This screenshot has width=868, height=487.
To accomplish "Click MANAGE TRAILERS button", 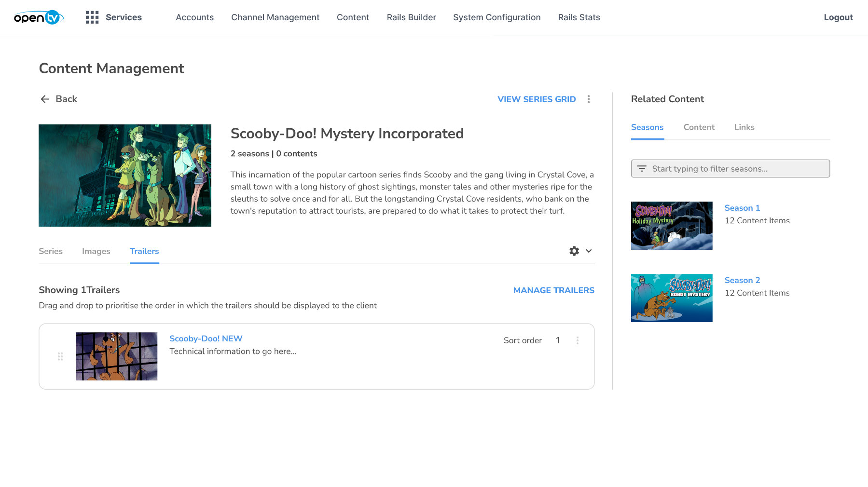I will point(554,290).
